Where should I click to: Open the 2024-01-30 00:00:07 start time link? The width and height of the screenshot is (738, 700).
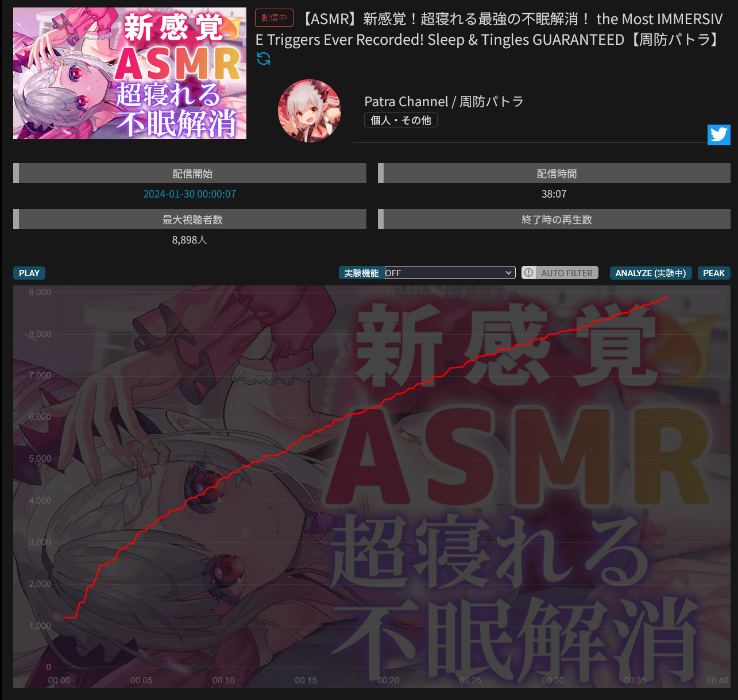[x=190, y=194]
